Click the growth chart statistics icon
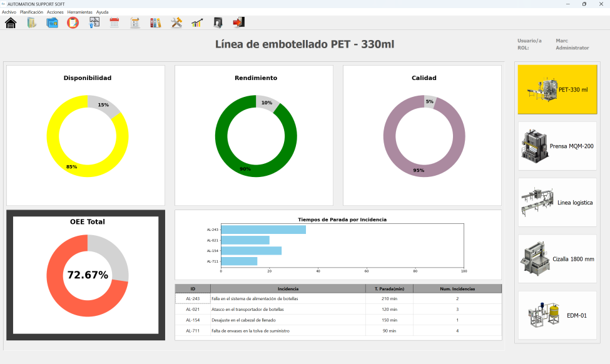This screenshot has height=364, width=610. [197, 23]
